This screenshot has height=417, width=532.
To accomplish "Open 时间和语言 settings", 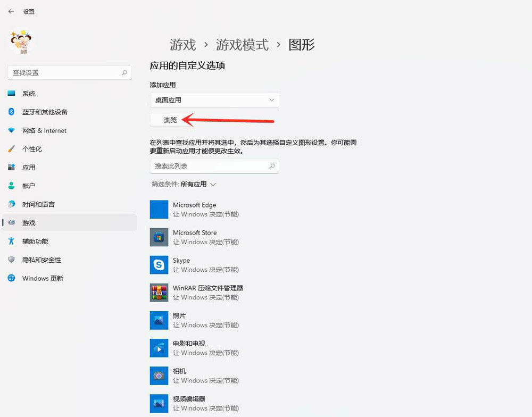I will (x=69, y=204).
